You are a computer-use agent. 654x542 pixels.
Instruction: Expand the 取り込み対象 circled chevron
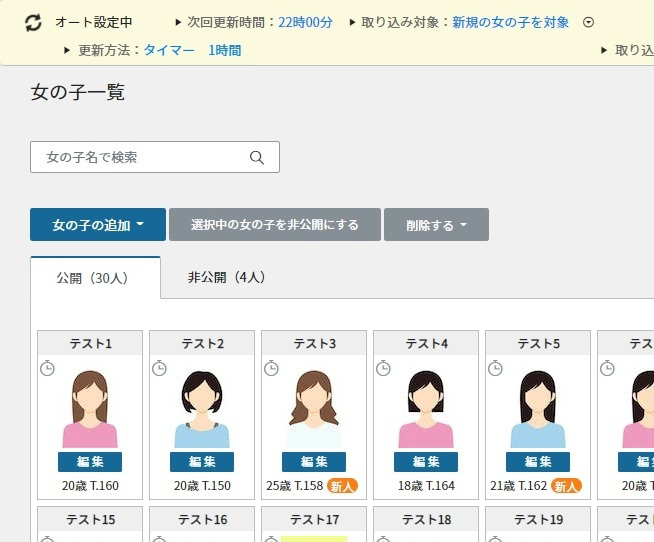point(588,22)
